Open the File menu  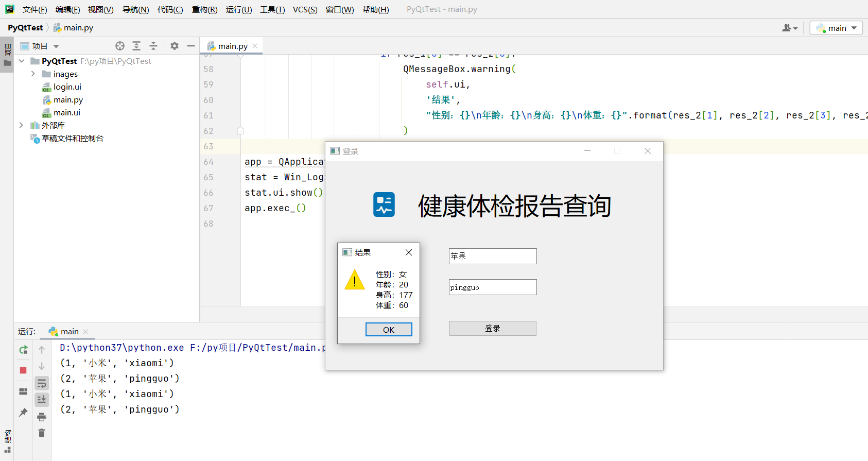(x=34, y=9)
